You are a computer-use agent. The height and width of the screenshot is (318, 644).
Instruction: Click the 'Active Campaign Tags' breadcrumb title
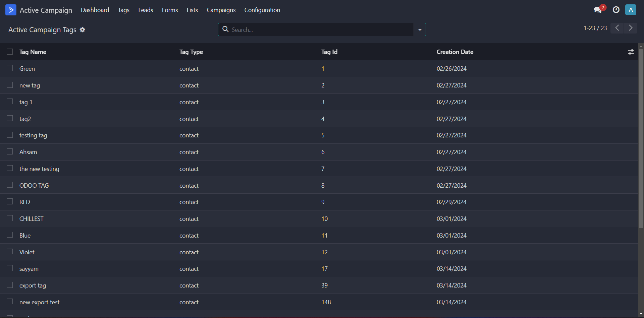[x=42, y=30]
